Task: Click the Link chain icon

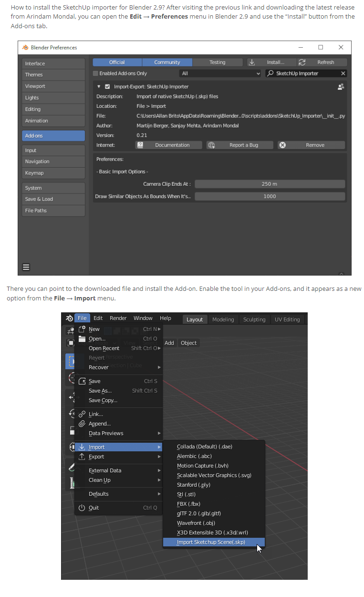Action: coord(82,414)
